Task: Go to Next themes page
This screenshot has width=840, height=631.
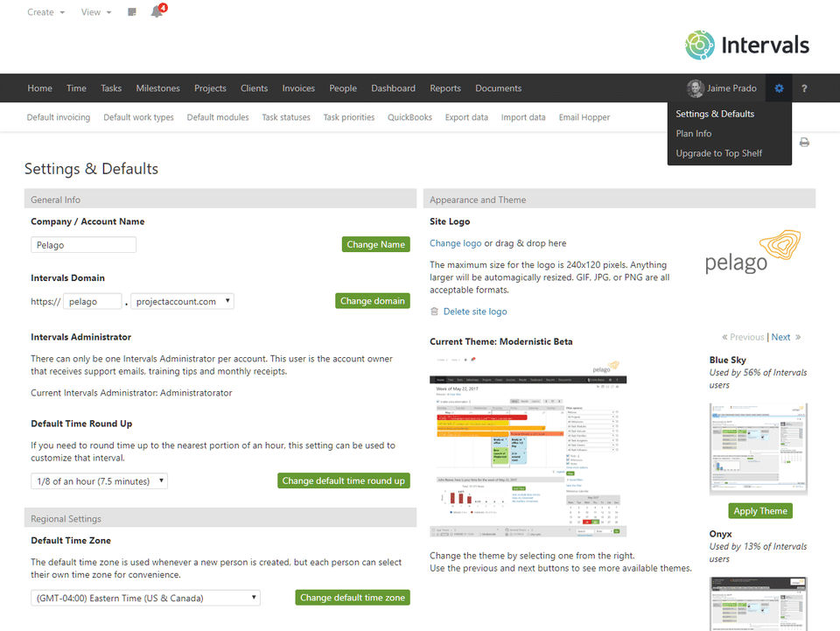Action: pos(781,337)
